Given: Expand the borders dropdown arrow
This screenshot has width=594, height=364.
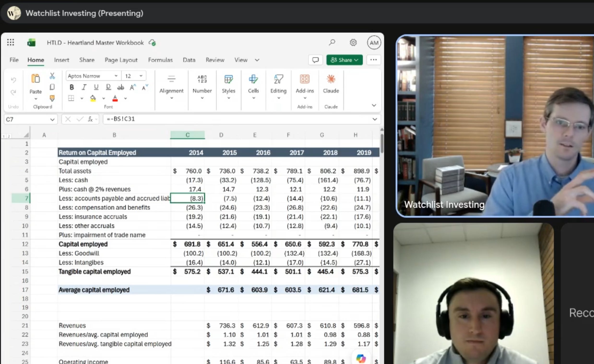Looking at the screenshot, I should click(82, 98).
